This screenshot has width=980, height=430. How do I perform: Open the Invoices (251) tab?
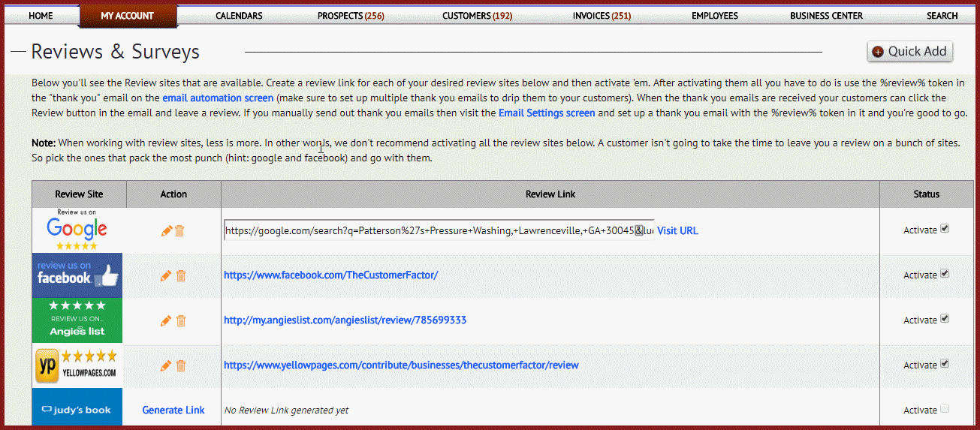tap(602, 15)
